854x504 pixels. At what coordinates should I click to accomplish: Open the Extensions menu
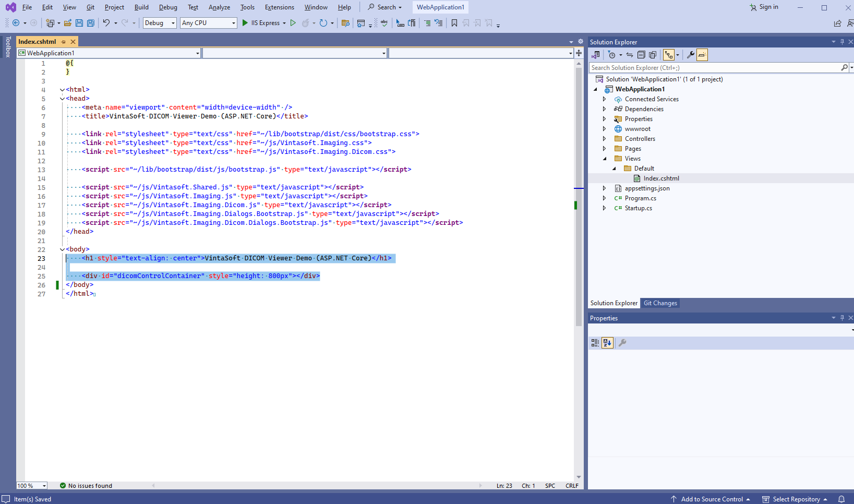click(279, 7)
